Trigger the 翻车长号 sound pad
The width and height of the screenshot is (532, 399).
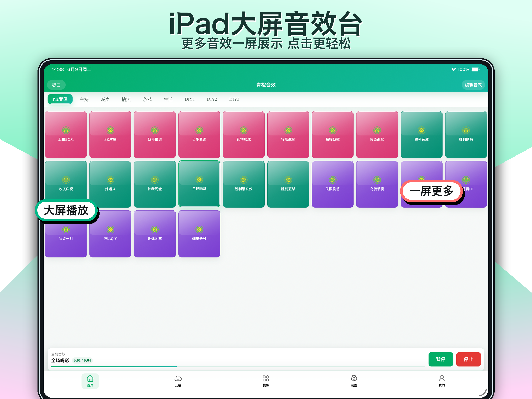coord(199,234)
